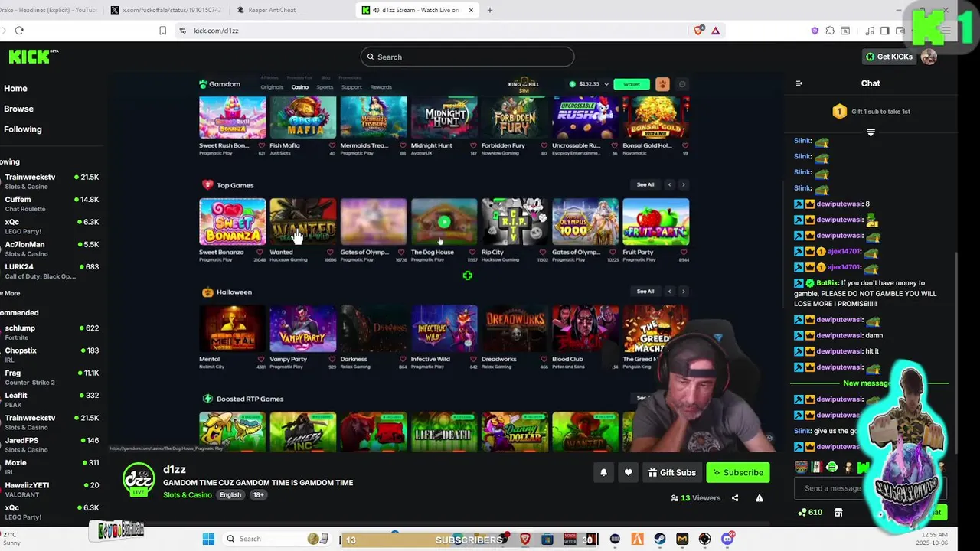Open The Dog House game thumbnail
980x551 pixels.
(444, 222)
